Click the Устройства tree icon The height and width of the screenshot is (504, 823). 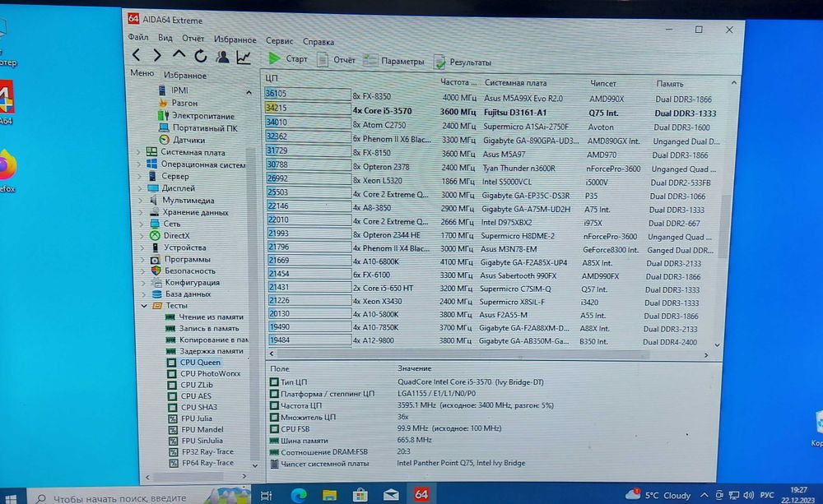click(155, 247)
